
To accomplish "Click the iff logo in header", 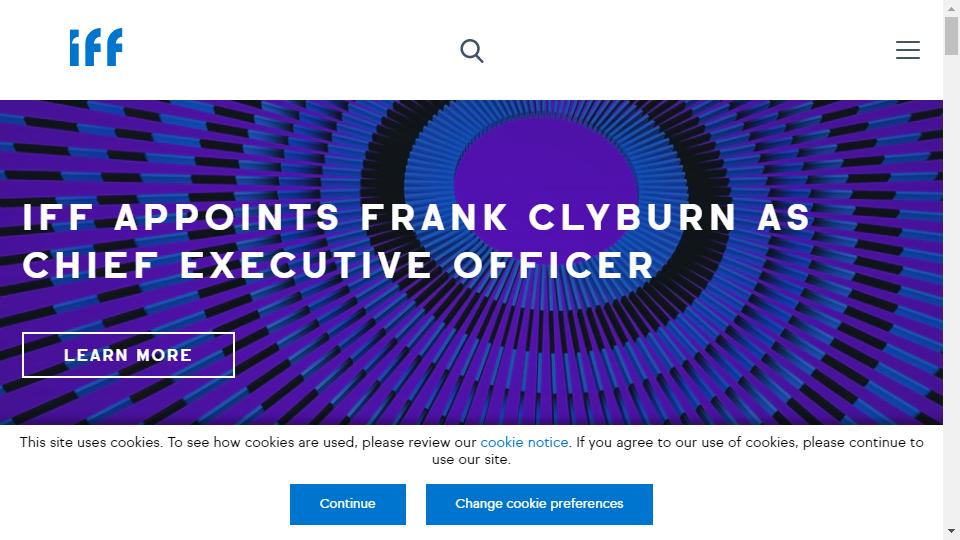I will click(96, 48).
